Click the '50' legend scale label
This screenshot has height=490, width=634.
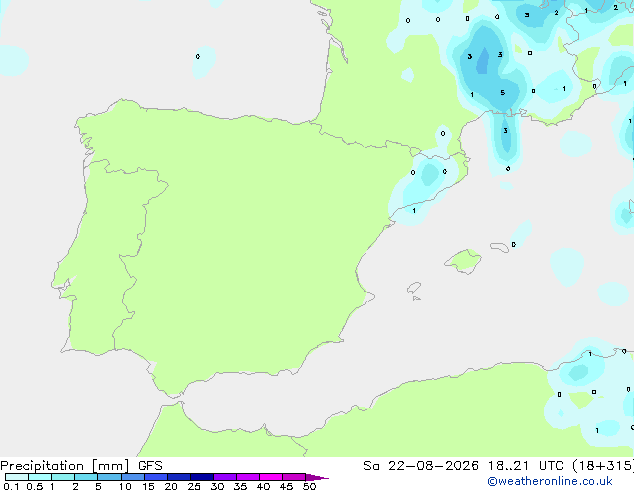coord(309,486)
